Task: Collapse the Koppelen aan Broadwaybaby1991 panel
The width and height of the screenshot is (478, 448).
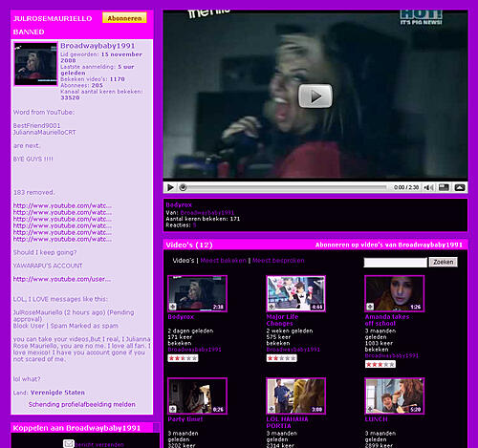Action: (x=156, y=427)
